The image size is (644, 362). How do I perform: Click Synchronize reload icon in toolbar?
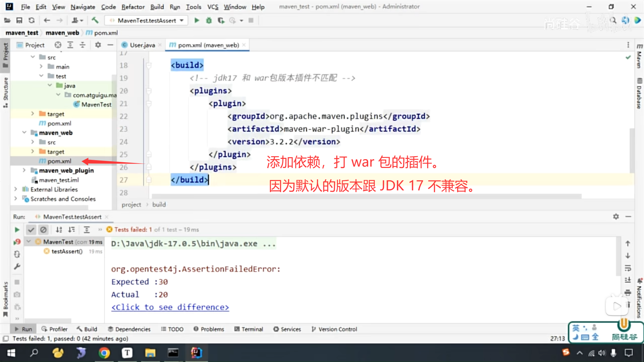[x=32, y=20]
